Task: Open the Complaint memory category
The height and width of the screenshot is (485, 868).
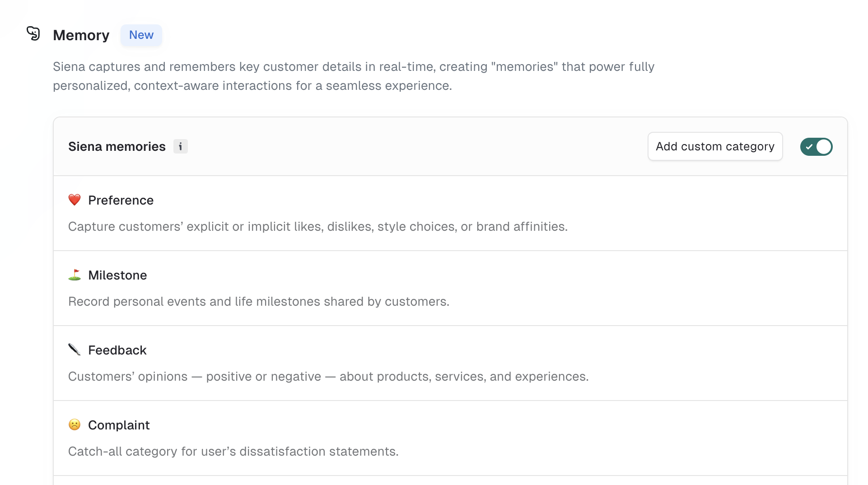Action: [450, 438]
